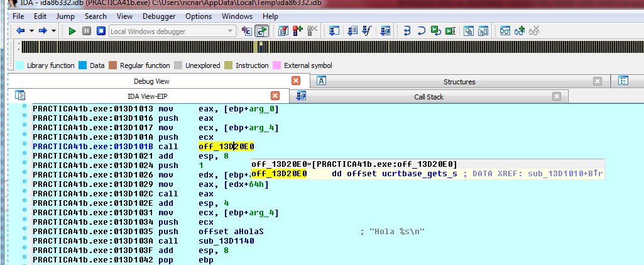Image resolution: width=644 pixels, height=265 pixels.
Task: Click the sub_13D1140 call target
Action: coord(226,241)
